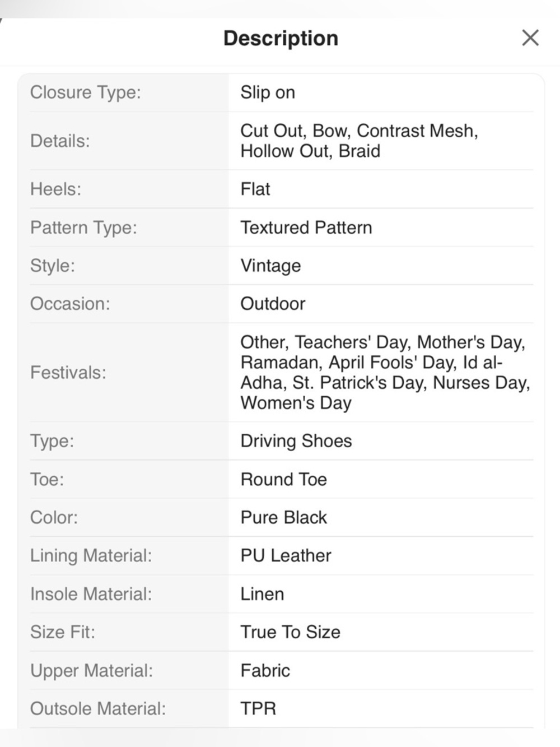Tap the Pure Black color value
560x747 pixels.
coord(283,517)
